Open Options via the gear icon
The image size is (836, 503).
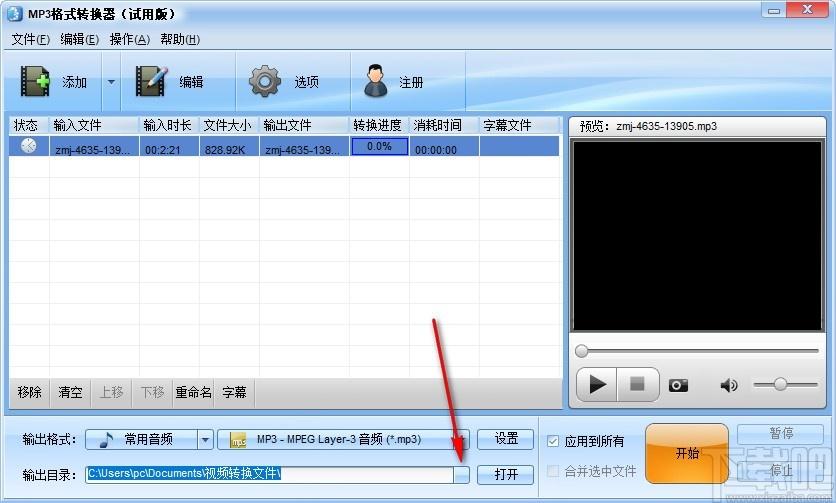click(265, 81)
